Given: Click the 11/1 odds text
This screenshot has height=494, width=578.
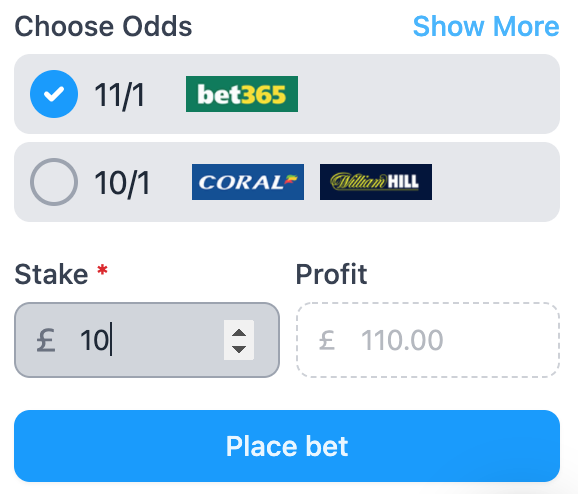Looking at the screenshot, I should coord(119,95).
